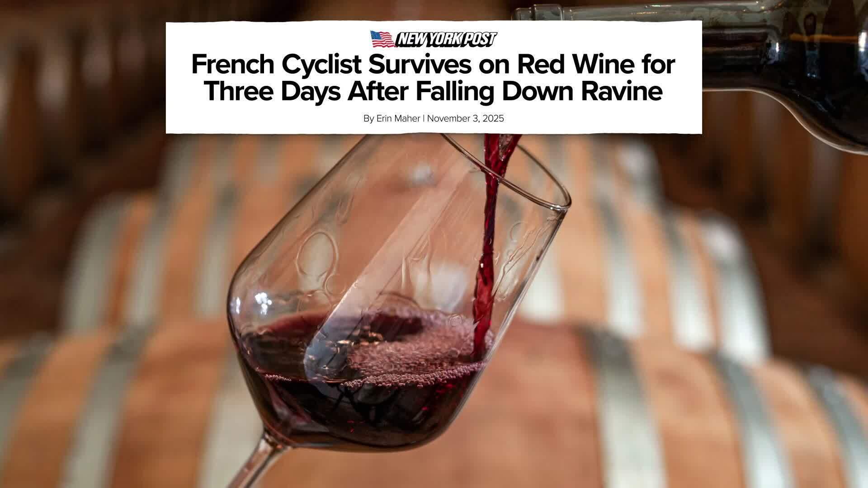868x488 pixels.
Task: Click the American flag icon beside the logo
Action: coord(382,39)
